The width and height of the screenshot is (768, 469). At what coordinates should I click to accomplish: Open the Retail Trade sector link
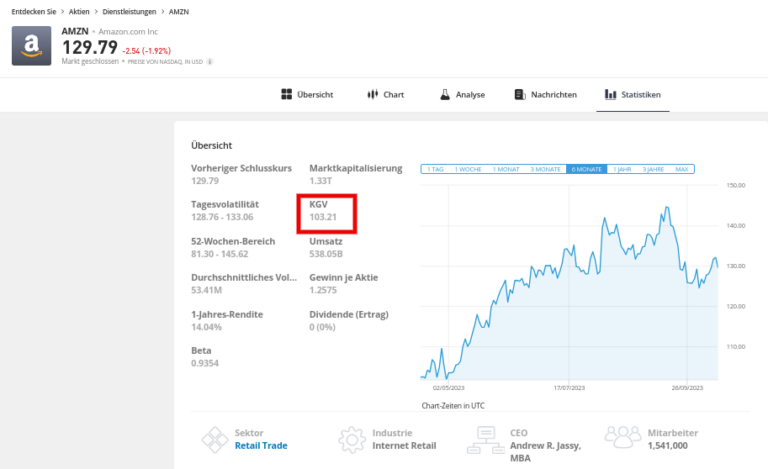pyautogui.click(x=261, y=446)
